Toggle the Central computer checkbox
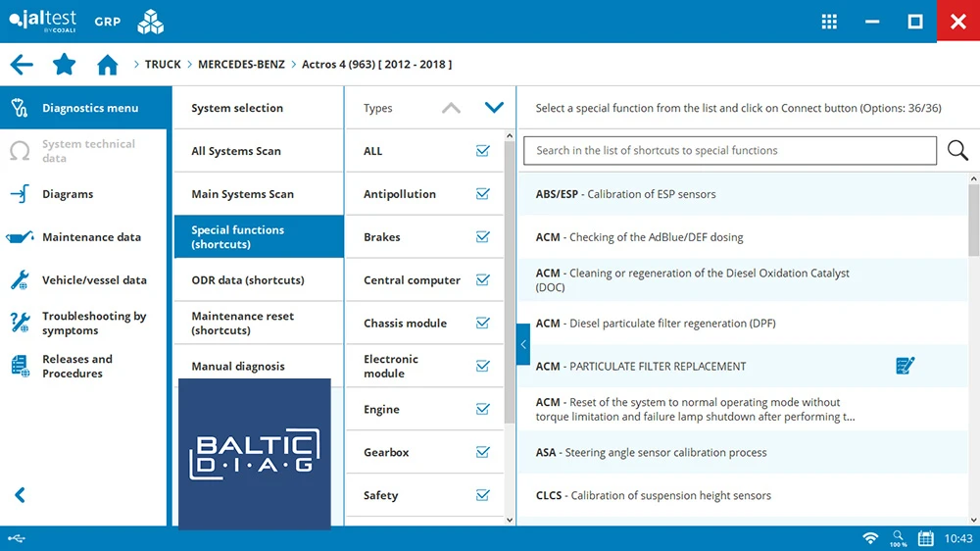The width and height of the screenshot is (980, 551). (x=482, y=279)
